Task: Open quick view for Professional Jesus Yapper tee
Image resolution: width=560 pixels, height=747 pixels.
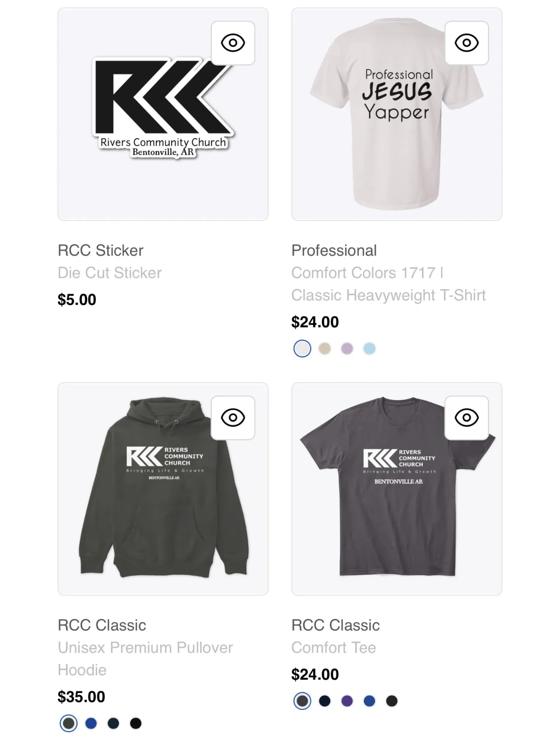Action: click(467, 43)
